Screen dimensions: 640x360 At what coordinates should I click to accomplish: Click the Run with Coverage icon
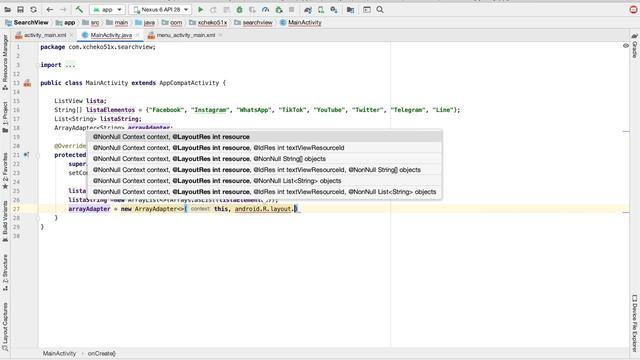tap(253, 9)
